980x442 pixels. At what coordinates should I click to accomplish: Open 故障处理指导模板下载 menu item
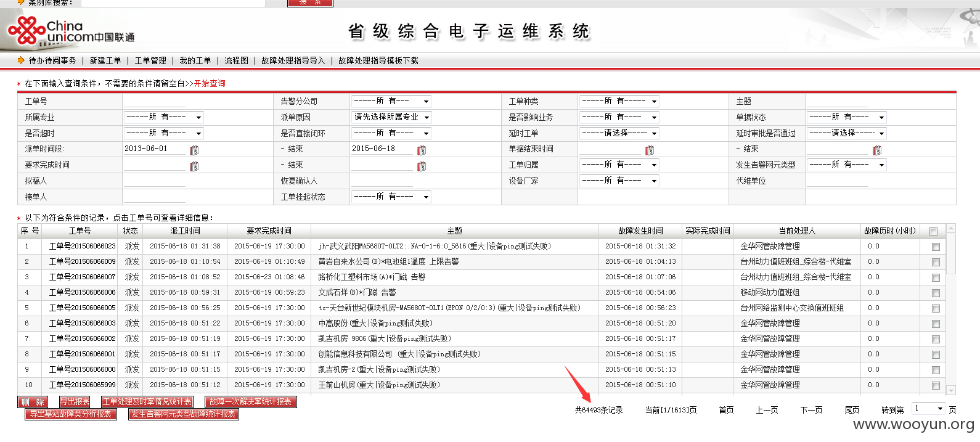(378, 60)
